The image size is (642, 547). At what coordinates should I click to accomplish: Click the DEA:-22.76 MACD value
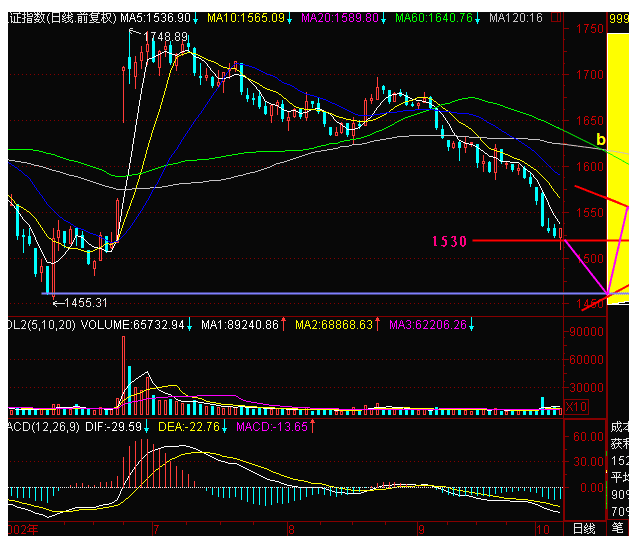pos(189,427)
